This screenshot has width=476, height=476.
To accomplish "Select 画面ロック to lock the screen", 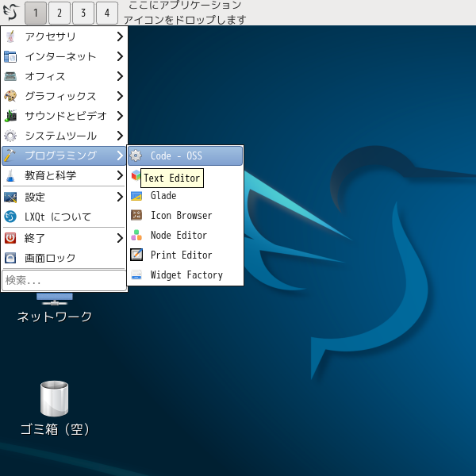I will click(63, 258).
